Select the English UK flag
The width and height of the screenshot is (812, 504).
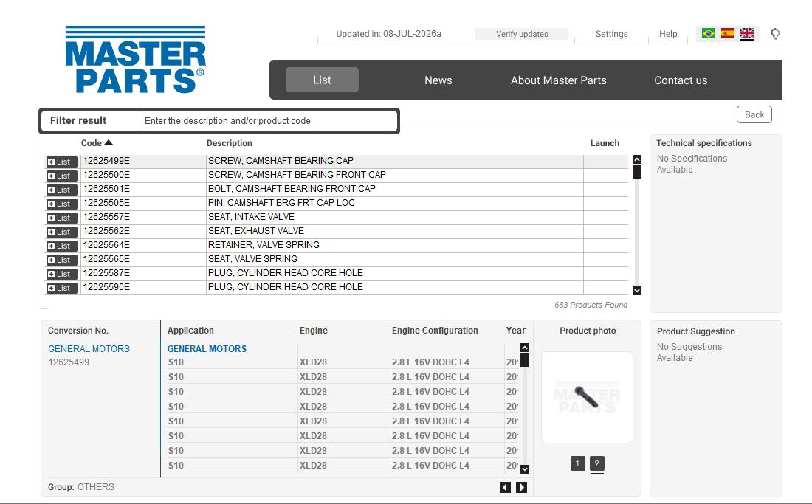pos(747,34)
